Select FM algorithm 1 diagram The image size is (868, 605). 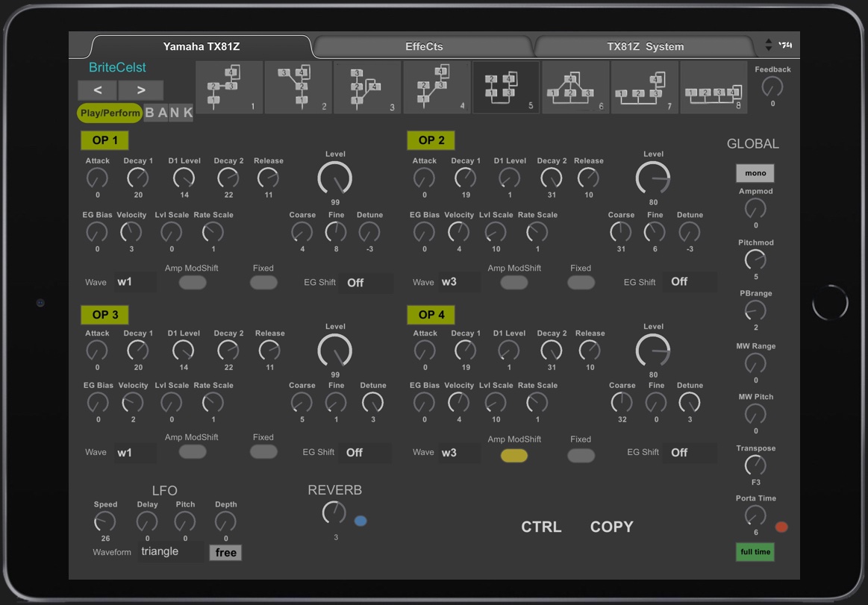tap(228, 87)
